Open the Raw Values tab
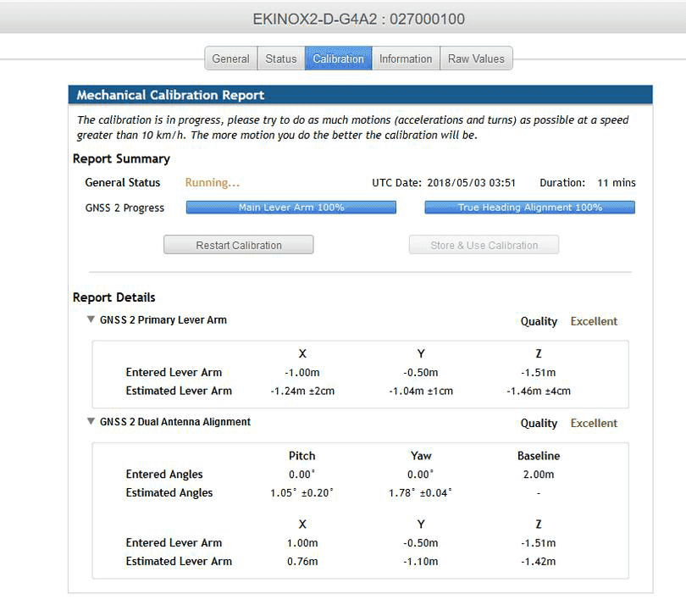This screenshot has width=686, height=616. point(476,58)
